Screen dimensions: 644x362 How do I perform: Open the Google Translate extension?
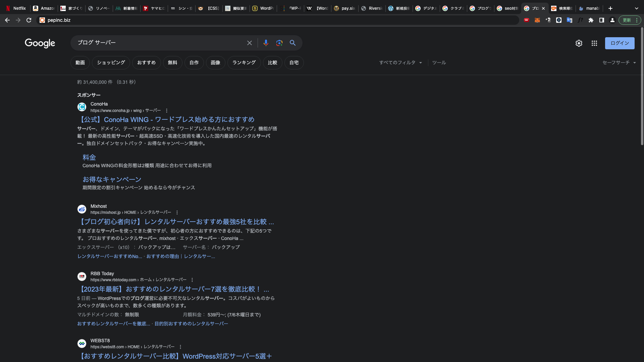pyautogui.click(x=570, y=20)
